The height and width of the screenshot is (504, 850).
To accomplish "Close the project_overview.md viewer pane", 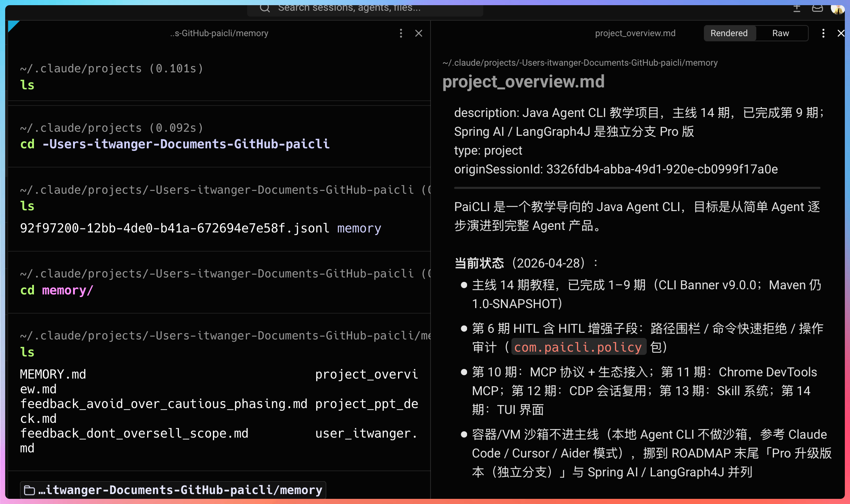I will pyautogui.click(x=841, y=33).
